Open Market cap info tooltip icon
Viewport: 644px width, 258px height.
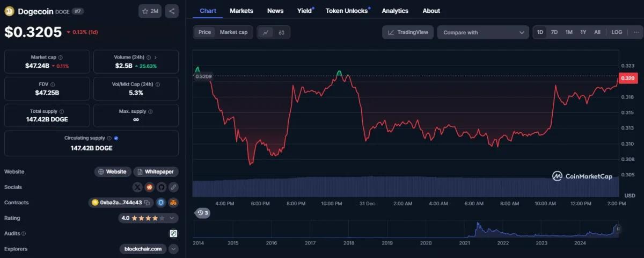tap(60, 57)
